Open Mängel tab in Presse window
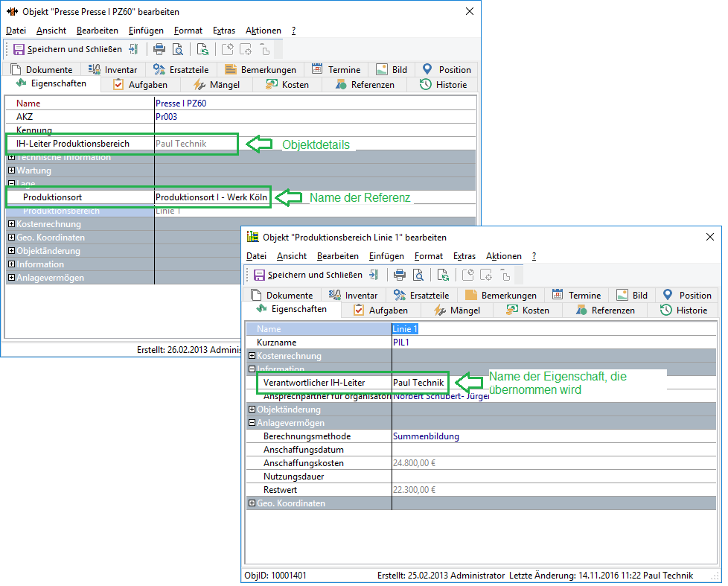The image size is (728, 586). (217, 84)
